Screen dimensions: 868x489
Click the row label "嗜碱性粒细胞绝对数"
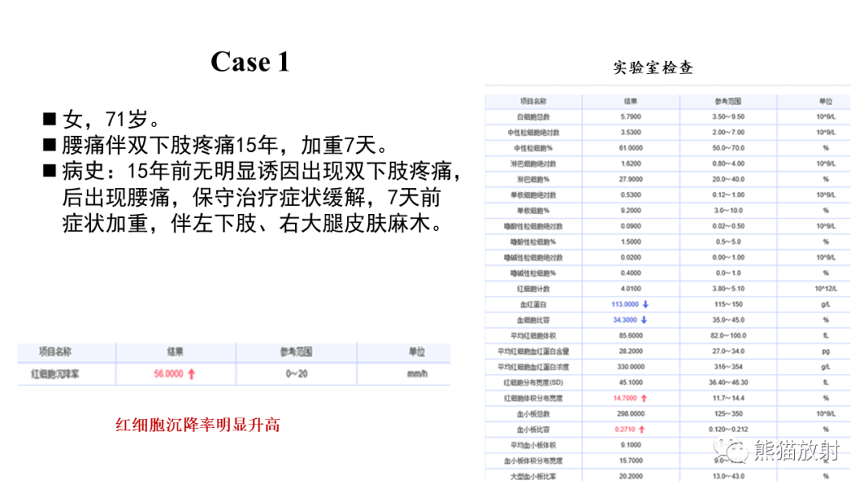pyautogui.click(x=533, y=257)
